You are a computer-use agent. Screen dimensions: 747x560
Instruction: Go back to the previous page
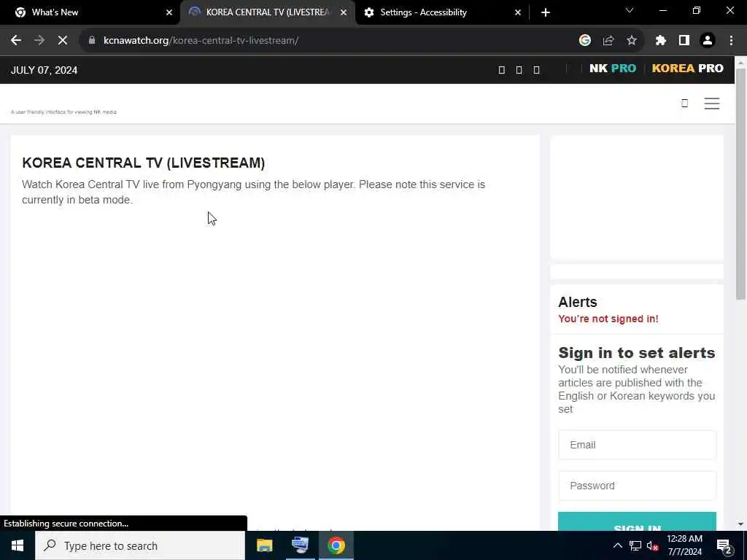pyautogui.click(x=16, y=41)
